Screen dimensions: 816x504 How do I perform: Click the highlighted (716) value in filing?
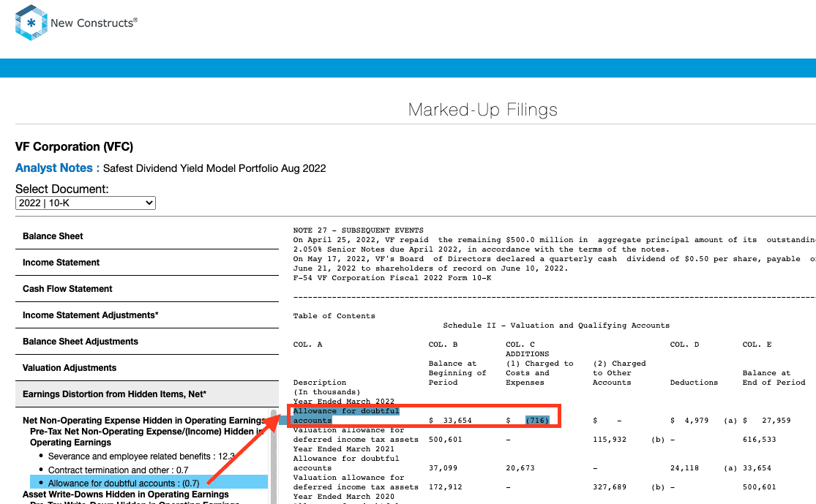[x=537, y=421]
